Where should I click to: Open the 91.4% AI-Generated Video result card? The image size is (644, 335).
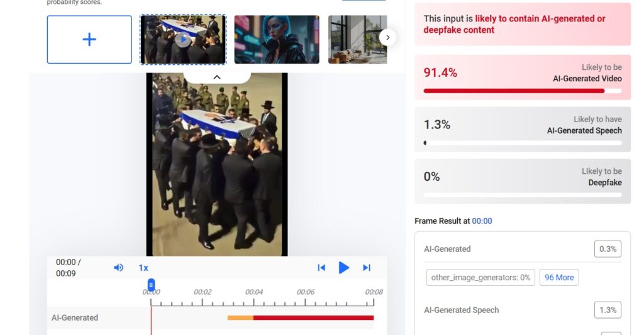[523, 77]
